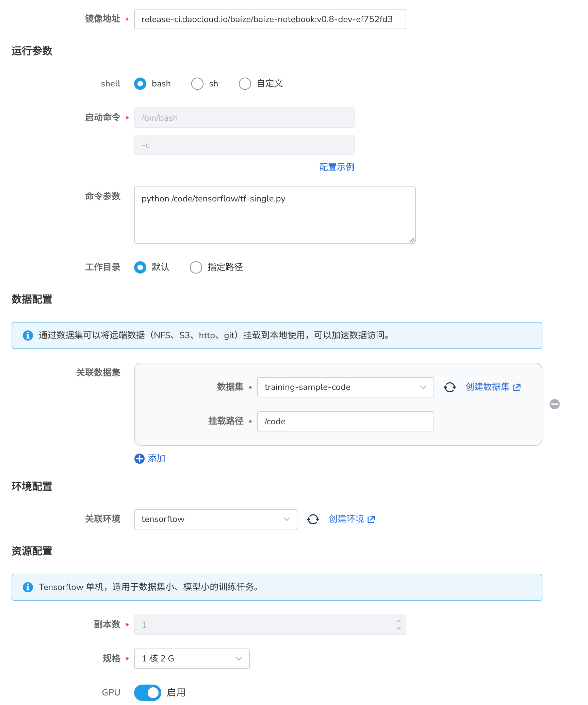
Task: Click the plus icon to add a dataset
Action: [140, 459]
